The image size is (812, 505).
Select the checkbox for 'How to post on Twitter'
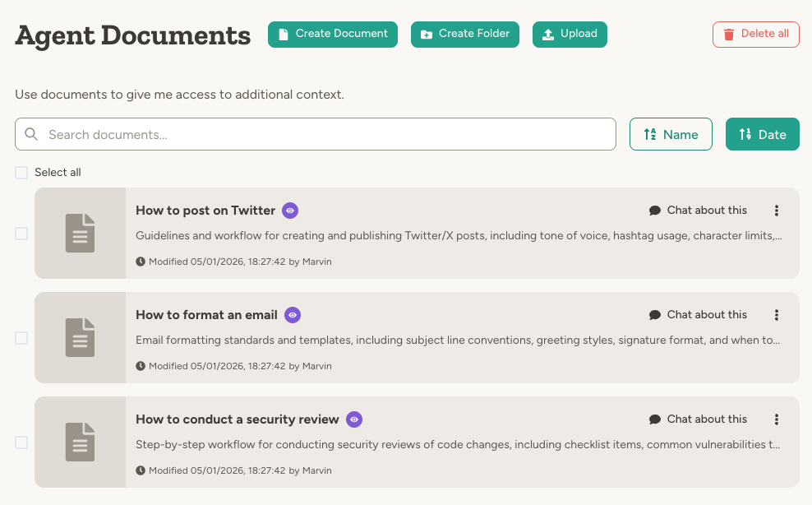click(x=21, y=233)
